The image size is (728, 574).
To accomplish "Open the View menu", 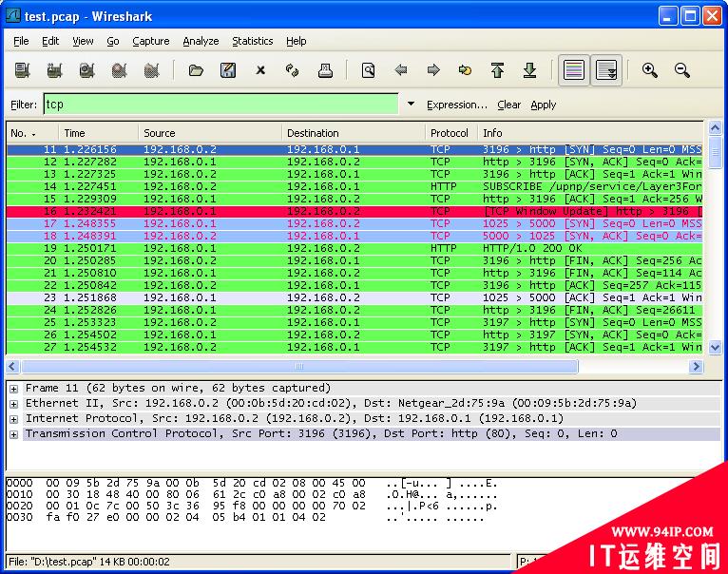I will pyautogui.click(x=83, y=41).
